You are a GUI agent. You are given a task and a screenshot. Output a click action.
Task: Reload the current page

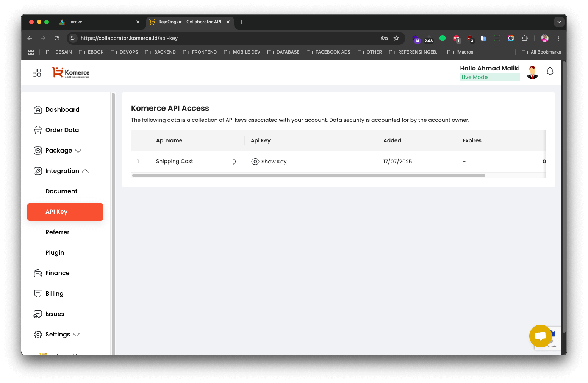point(57,38)
